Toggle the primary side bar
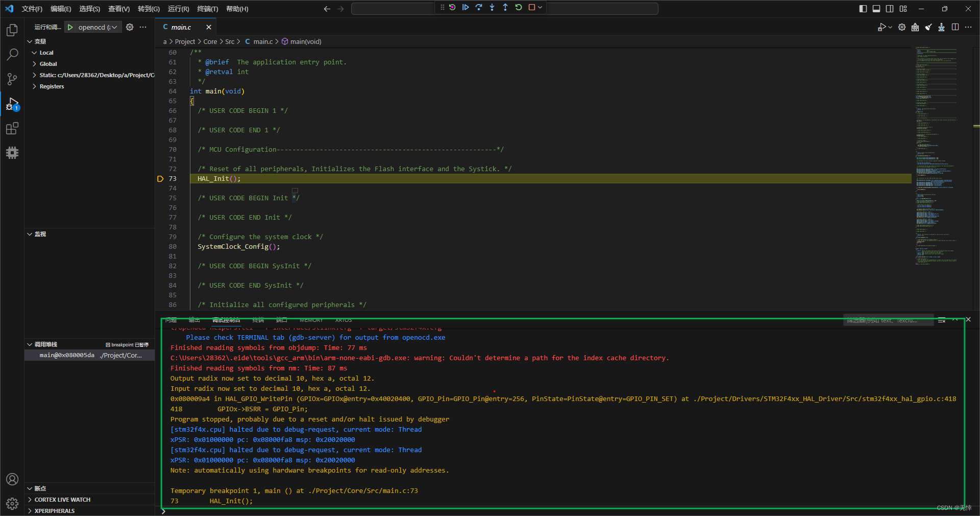980x516 pixels. pos(863,9)
